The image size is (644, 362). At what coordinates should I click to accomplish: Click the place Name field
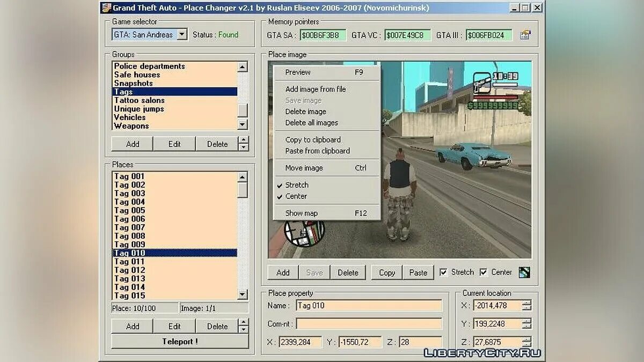369,306
